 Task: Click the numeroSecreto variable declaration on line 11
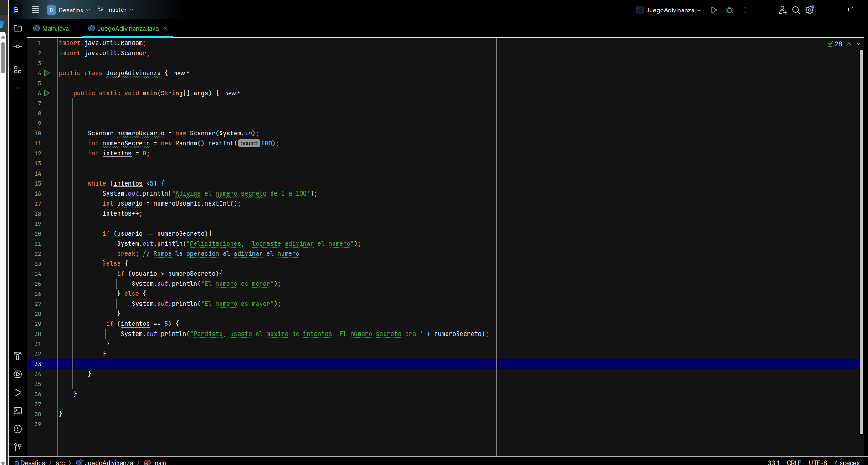pos(126,143)
